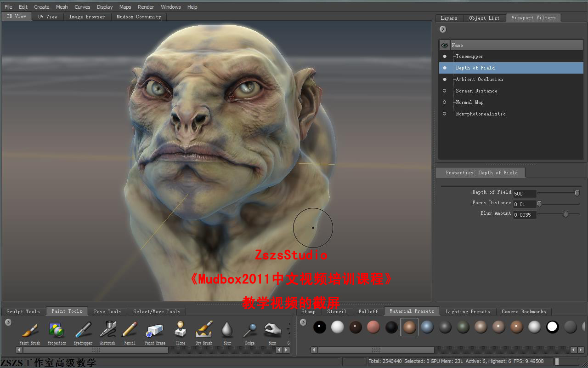Switch to the Falloff tab
This screenshot has height=368, width=588.
click(x=368, y=311)
